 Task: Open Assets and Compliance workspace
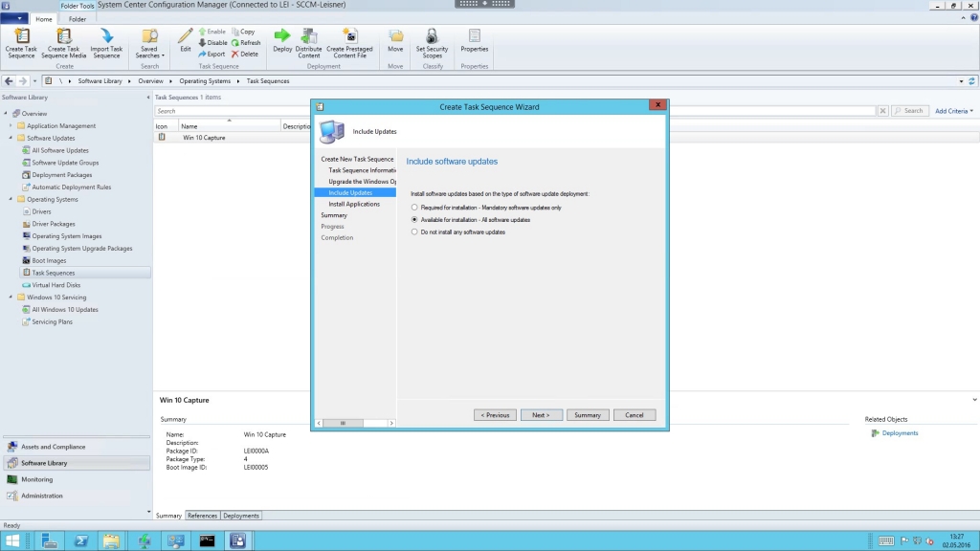[77, 447]
